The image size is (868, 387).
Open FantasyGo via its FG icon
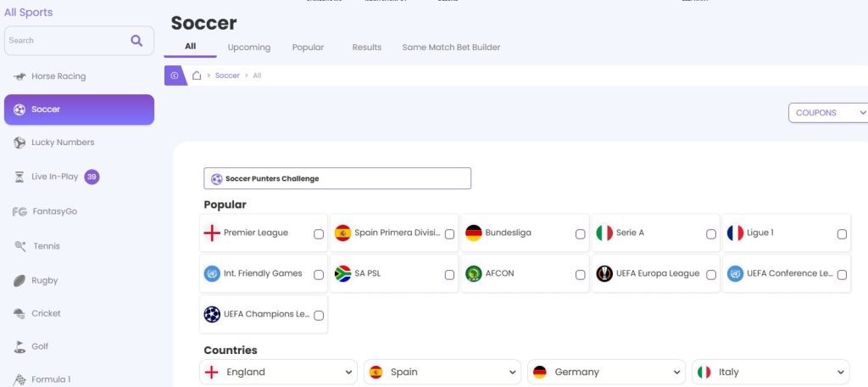pos(19,211)
